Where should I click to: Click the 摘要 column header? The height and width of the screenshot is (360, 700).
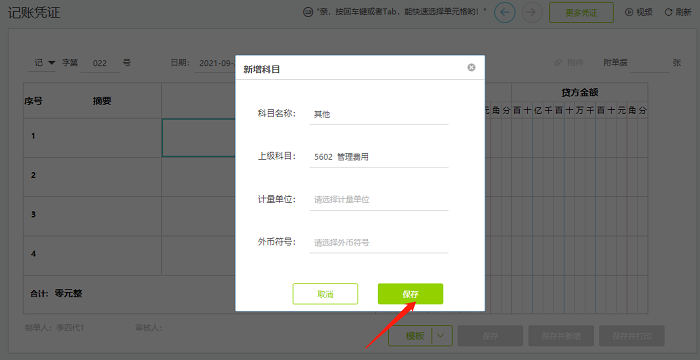coord(102,101)
